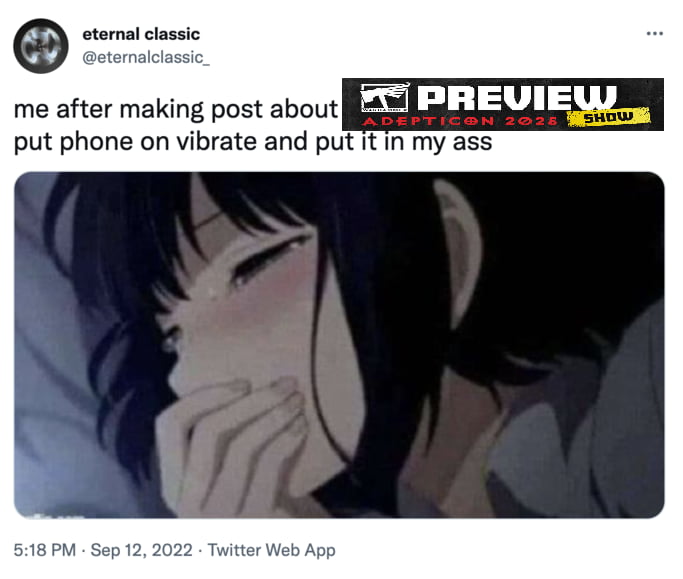This screenshot has width=683, height=579.
Task: Click the Sep 12, 2022 date
Action: pos(142,550)
